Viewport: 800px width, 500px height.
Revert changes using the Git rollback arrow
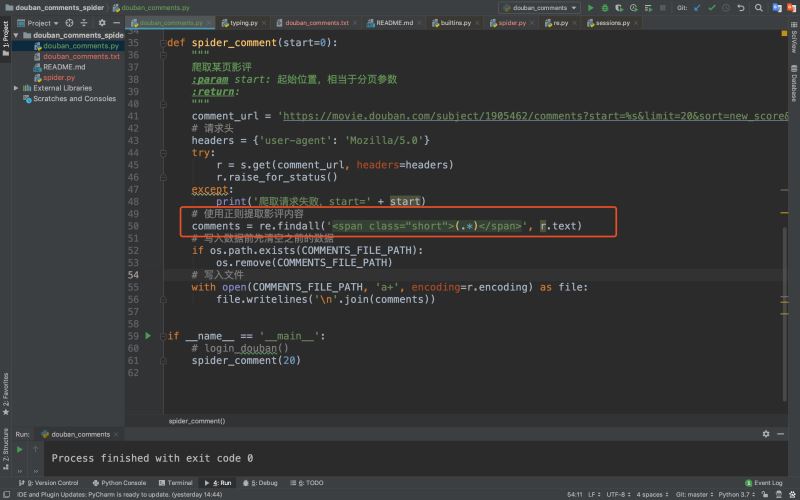[741, 8]
